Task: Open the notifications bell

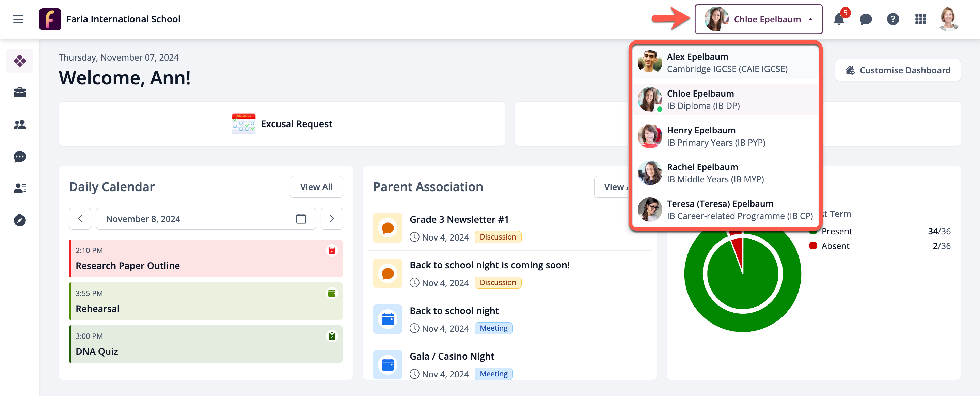Action: tap(838, 19)
